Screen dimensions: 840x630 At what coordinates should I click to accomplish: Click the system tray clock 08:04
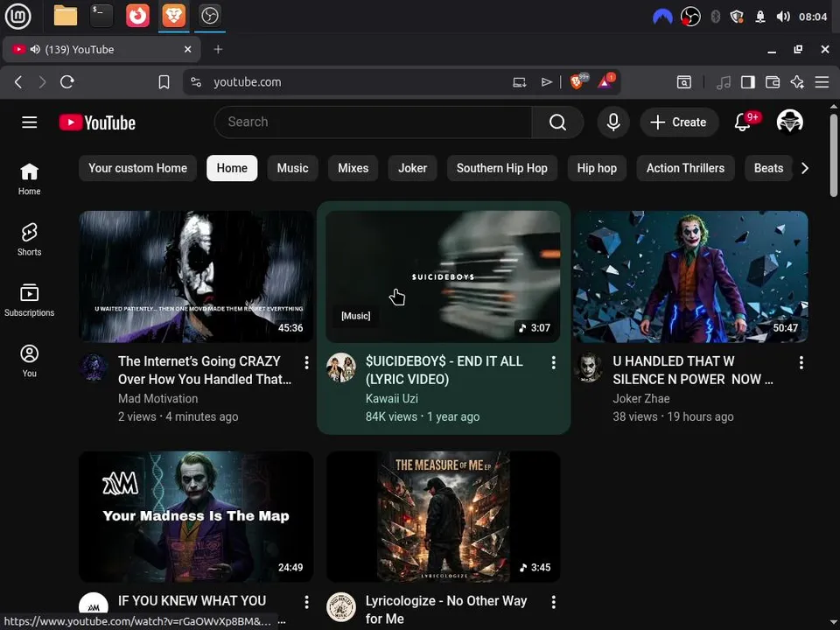813,17
